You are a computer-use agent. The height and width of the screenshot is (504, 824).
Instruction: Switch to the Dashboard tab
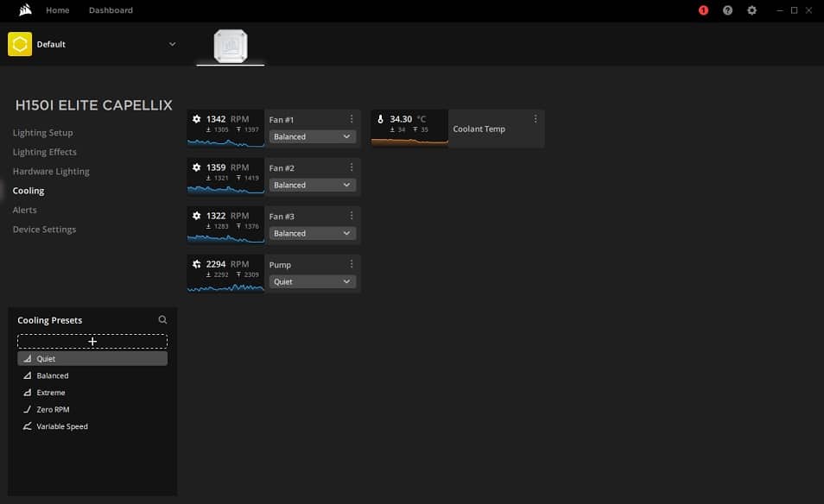point(111,10)
